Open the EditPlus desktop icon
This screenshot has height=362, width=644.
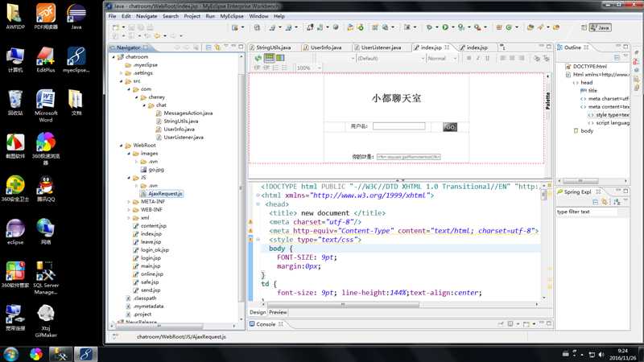click(46, 60)
